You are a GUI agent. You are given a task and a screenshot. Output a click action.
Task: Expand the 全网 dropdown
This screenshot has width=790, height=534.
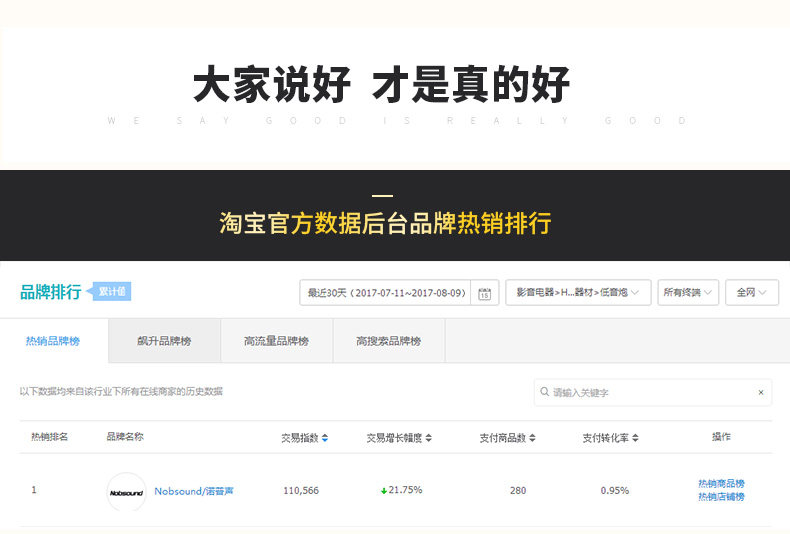tap(752, 293)
